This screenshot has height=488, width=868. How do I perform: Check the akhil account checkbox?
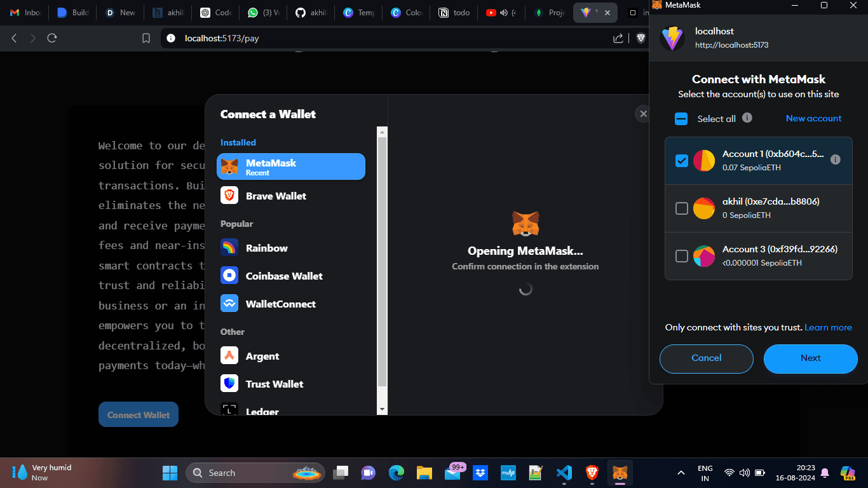[x=682, y=208]
